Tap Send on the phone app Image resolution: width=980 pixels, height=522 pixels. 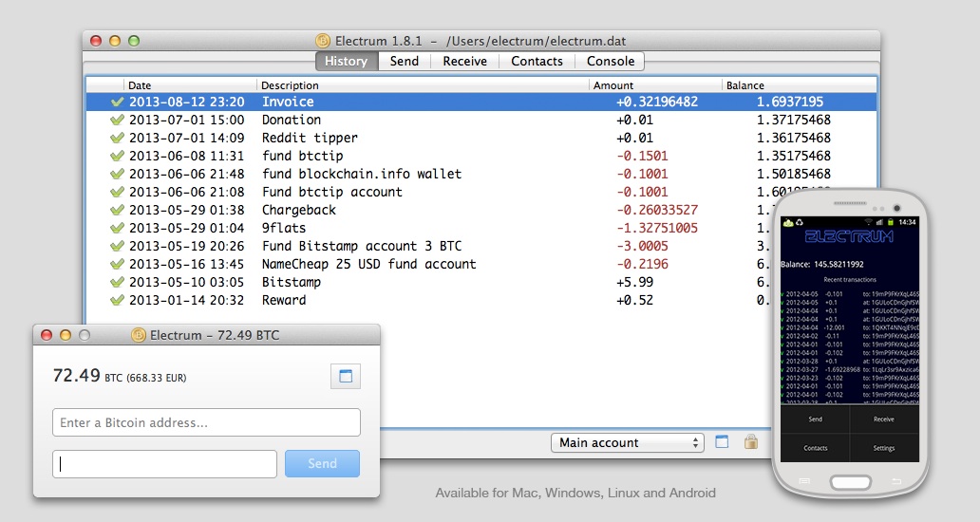[x=815, y=419]
